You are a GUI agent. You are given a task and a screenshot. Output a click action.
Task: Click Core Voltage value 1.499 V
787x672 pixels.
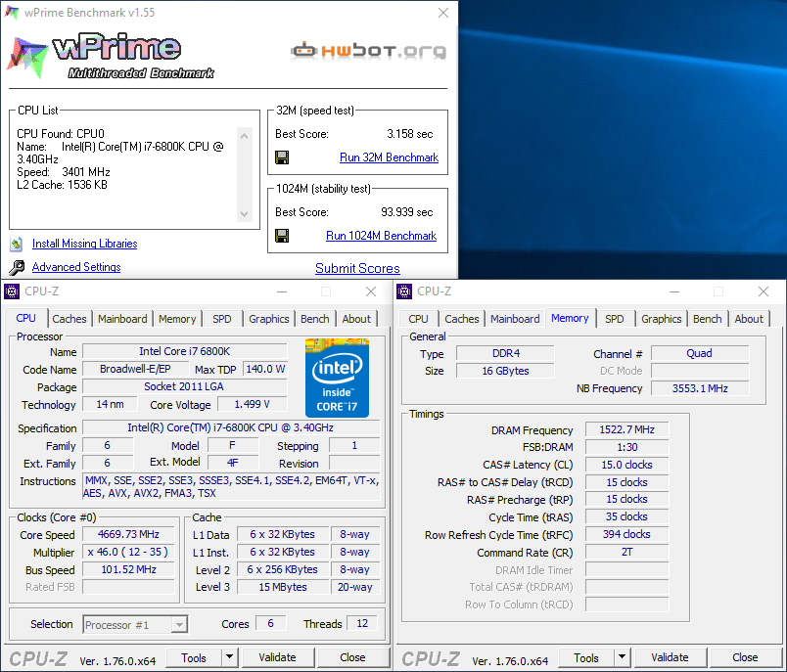click(x=252, y=404)
